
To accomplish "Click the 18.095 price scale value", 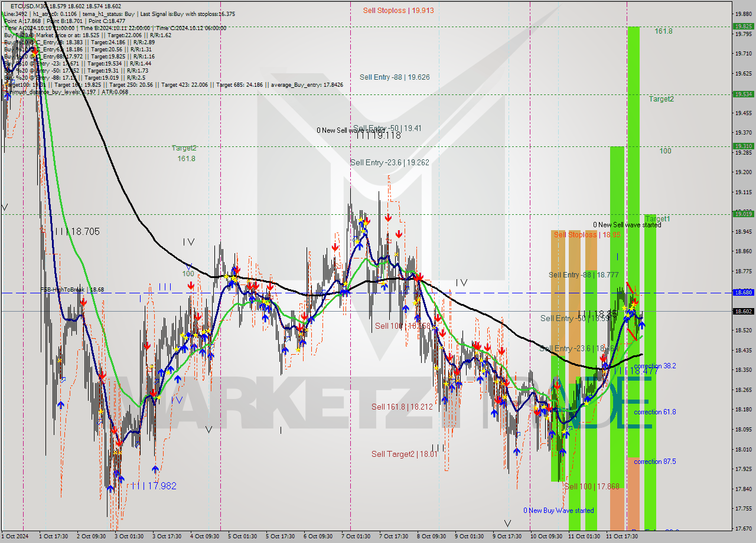I will tap(742, 429).
